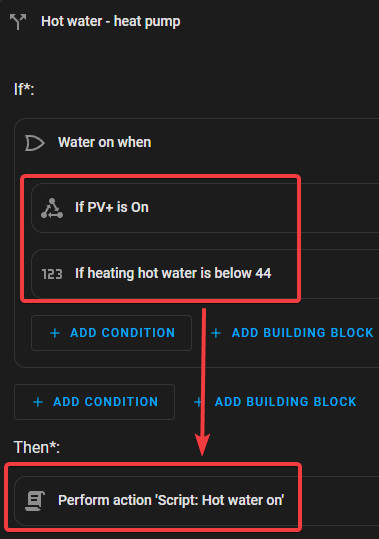Click plus icon of inner ADD BUILDING BLOCK

(x=216, y=333)
